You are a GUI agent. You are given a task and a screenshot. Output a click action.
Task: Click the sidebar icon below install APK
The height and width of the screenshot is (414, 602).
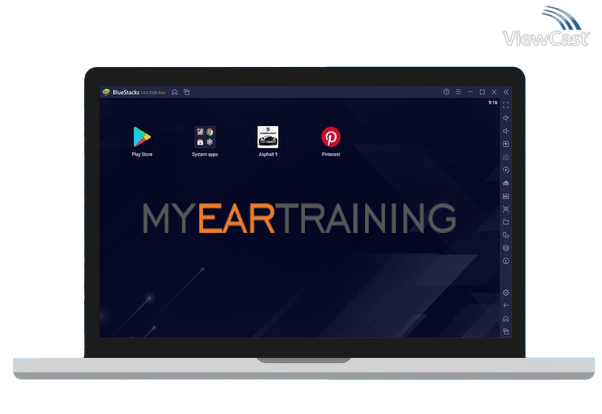coord(506,196)
